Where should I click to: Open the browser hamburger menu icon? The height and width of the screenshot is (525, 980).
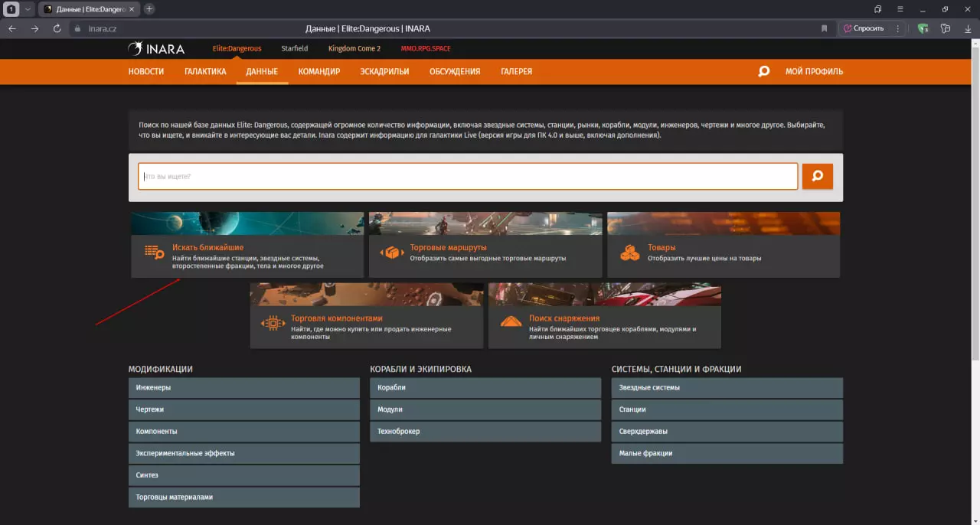pos(900,9)
